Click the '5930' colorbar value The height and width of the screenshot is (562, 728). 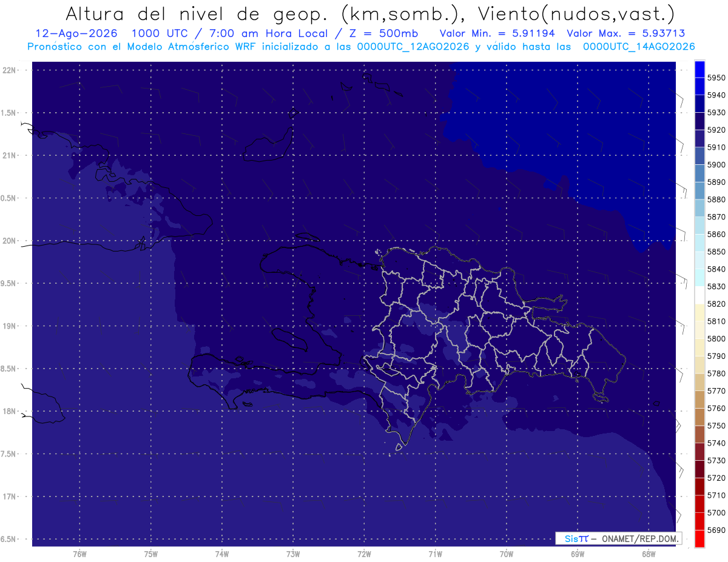[716, 113]
